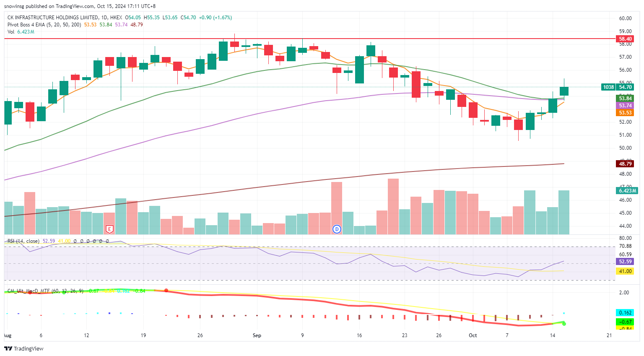The width and height of the screenshot is (644, 356).
Task: Open the TradingView logo at bottom left
Action: click(x=24, y=348)
